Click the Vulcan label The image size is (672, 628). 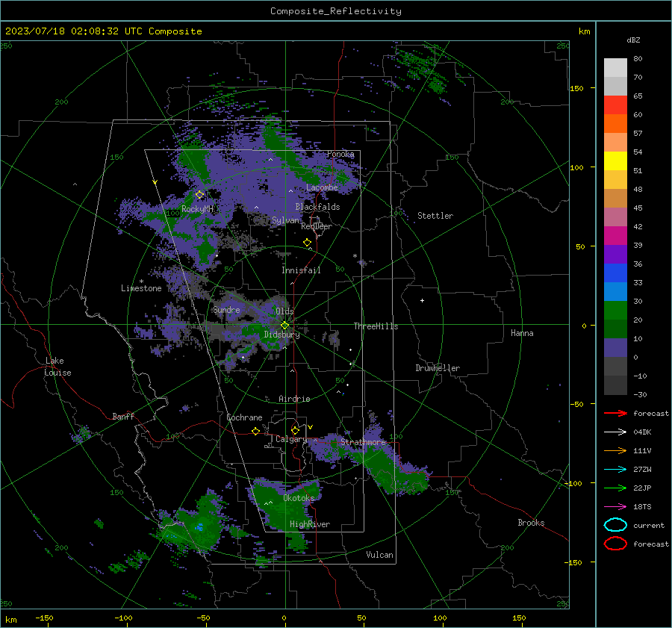click(379, 555)
